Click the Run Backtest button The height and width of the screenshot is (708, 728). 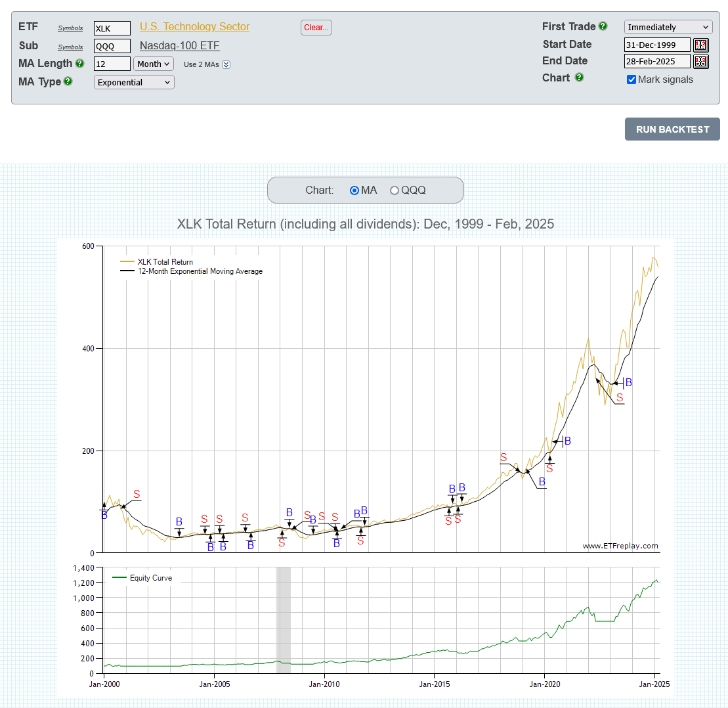672,129
